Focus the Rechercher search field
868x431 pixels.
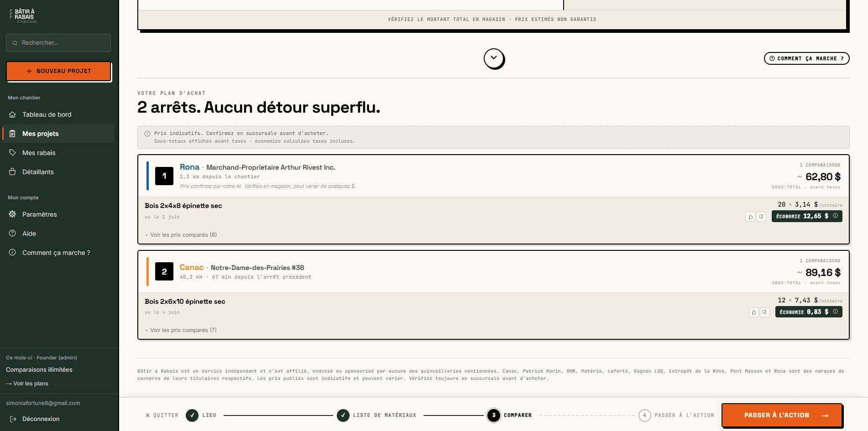click(58, 43)
